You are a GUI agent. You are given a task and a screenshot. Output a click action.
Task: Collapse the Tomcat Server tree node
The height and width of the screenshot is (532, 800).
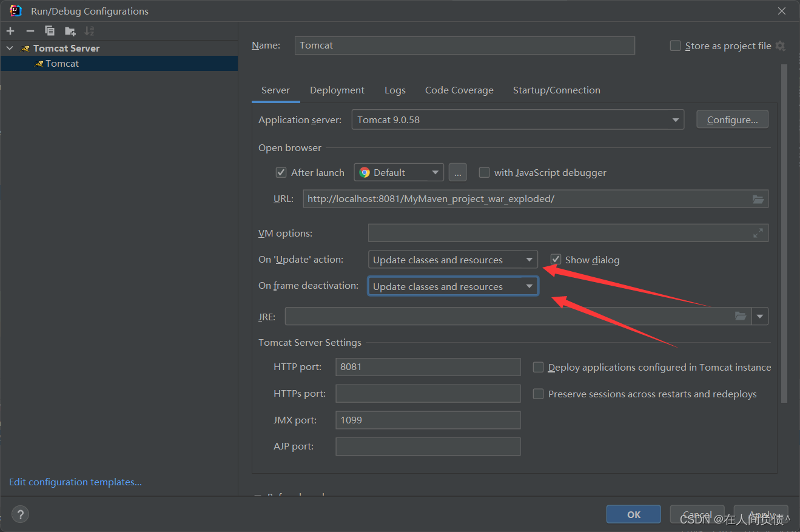pyautogui.click(x=10, y=48)
